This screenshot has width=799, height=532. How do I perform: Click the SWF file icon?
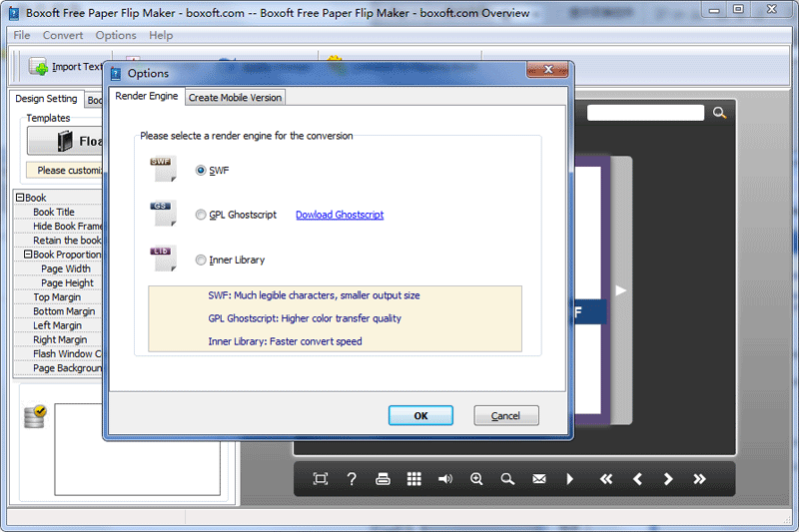point(163,169)
